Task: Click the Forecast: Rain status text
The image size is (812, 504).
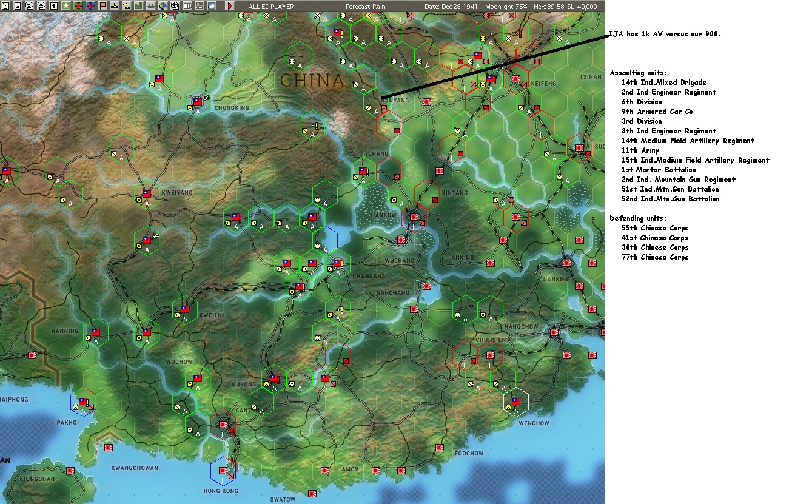Action: [x=366, y=6]
